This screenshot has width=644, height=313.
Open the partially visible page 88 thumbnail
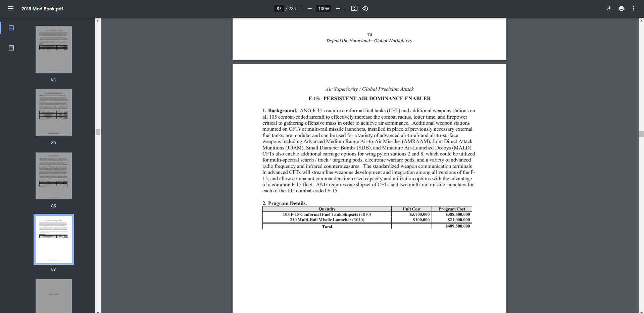tap(54, 296)
